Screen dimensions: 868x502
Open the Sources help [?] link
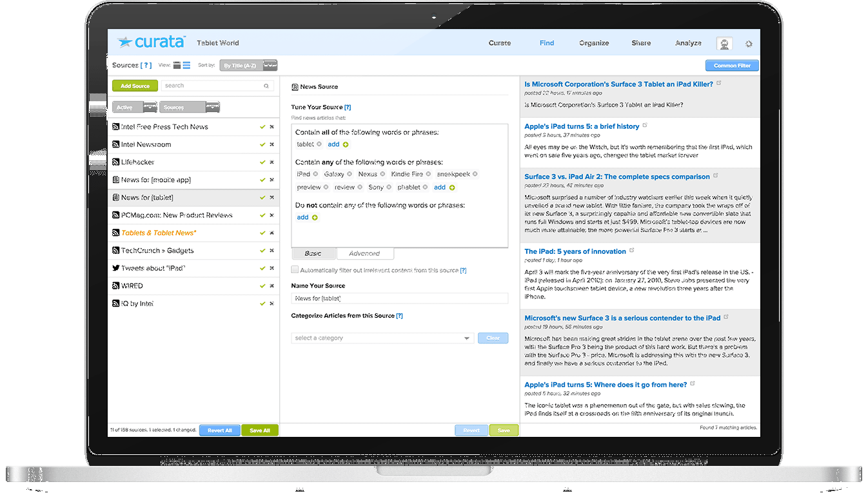point(146,65)
